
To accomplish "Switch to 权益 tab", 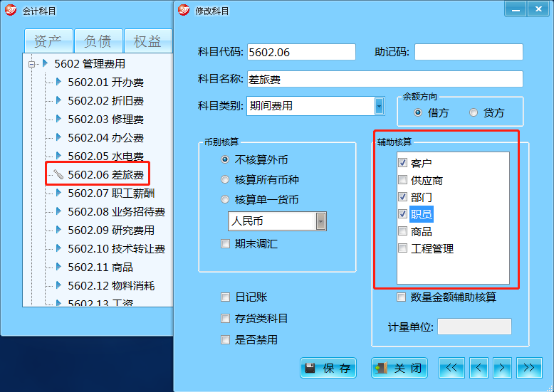I will (148, 41).
